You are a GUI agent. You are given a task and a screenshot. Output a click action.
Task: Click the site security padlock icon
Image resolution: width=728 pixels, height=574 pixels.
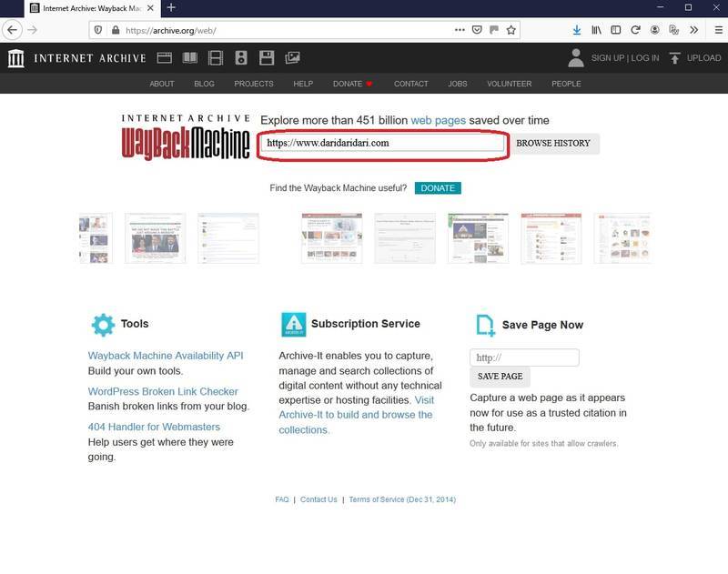(x=116, y=30)
